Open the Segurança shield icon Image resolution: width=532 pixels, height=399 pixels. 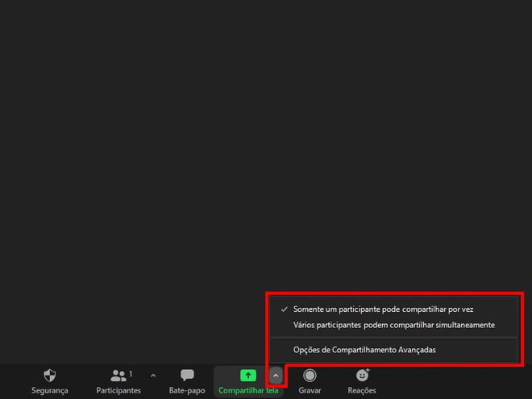pyautogui.click(x=50, y=376)
